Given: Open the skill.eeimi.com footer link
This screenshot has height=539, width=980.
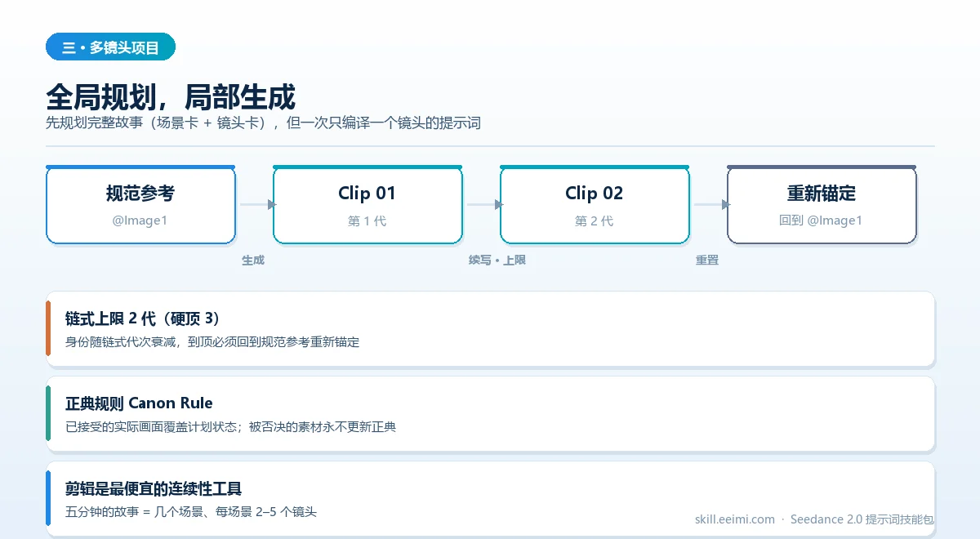Looking at the screenshot, I should click(x=735, y=519).
